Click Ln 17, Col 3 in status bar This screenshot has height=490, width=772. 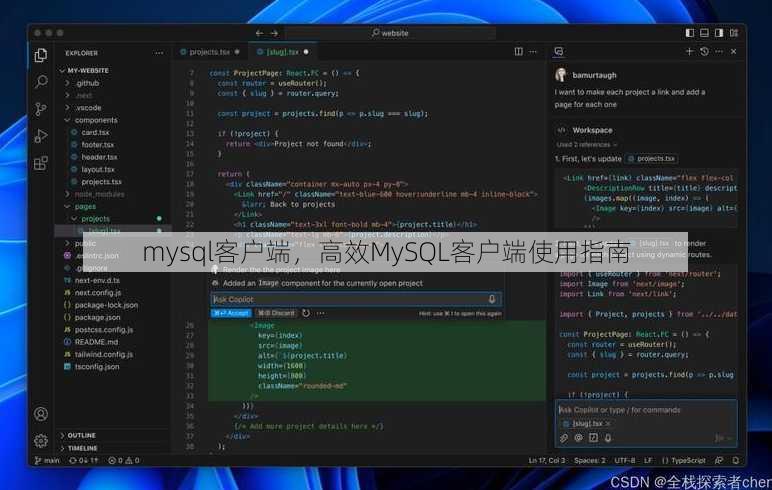[547, 460]
